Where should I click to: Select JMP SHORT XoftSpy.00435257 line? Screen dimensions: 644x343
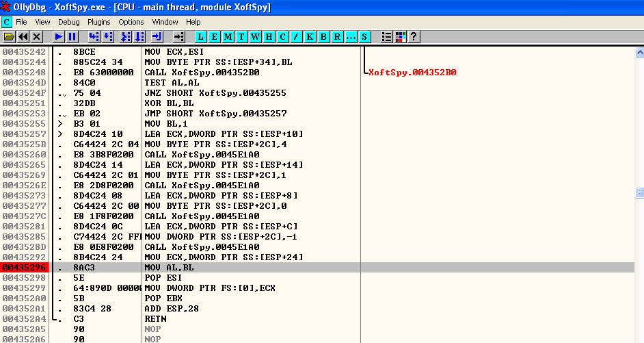tap(215, 114)
